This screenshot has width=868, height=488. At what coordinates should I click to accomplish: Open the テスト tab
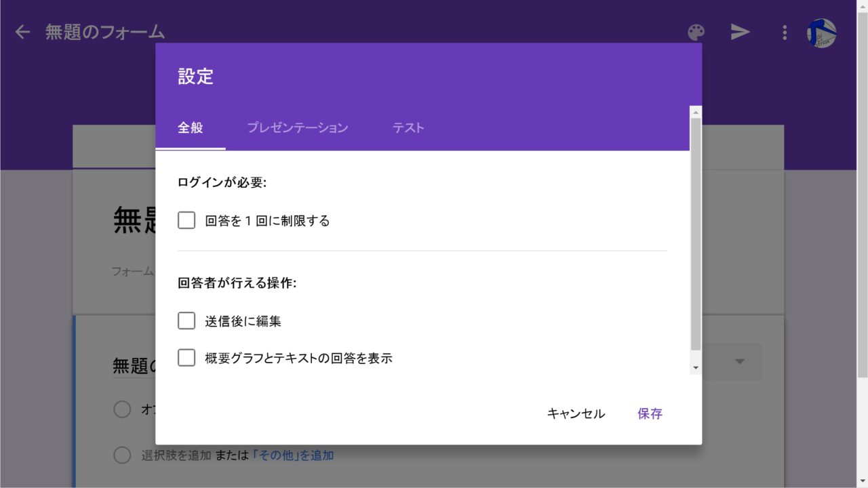[x=408, y=128]
